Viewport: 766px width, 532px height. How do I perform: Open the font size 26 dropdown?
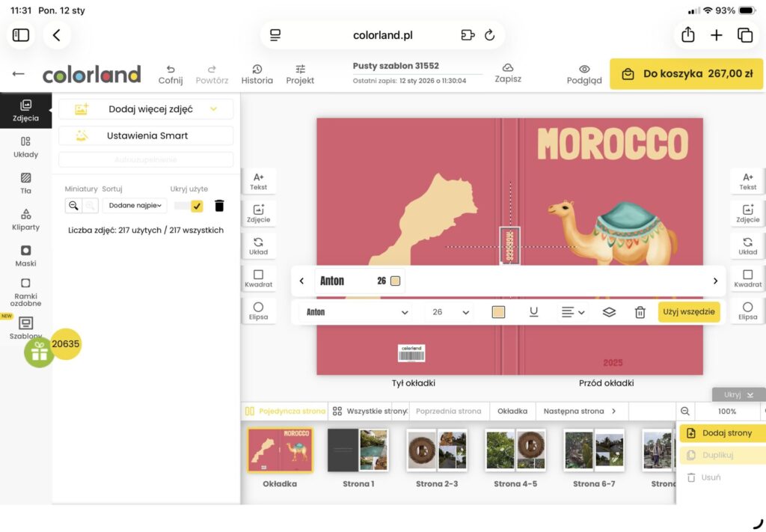450,312
